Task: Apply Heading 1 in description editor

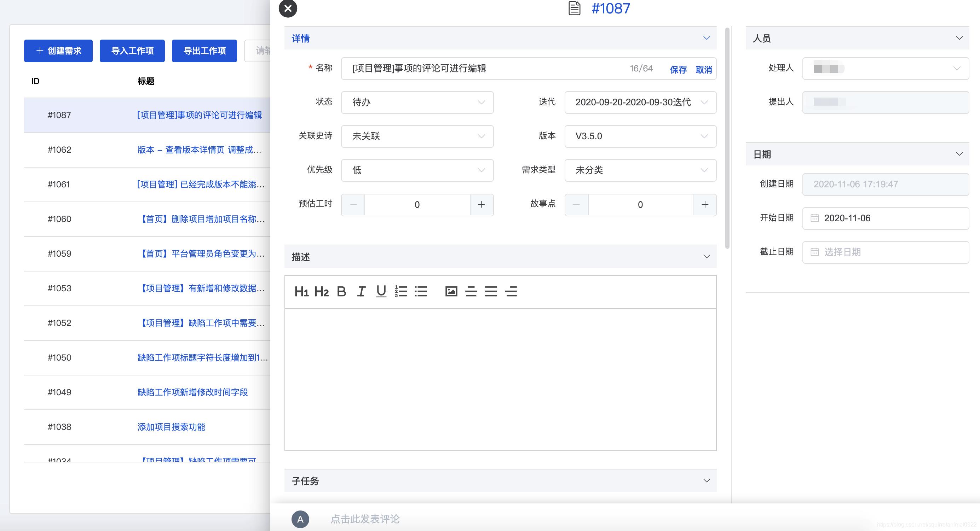Action: tap(301, 292)
